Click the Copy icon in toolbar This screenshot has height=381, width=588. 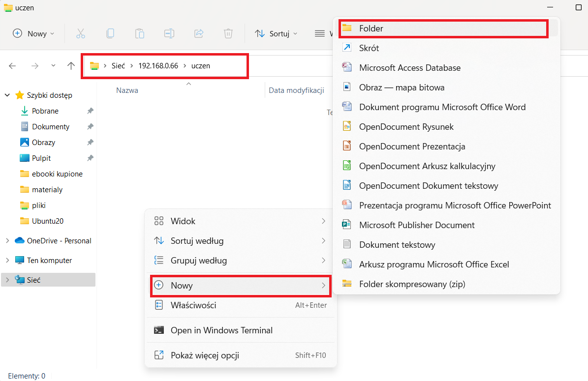(x=110, y=33)
